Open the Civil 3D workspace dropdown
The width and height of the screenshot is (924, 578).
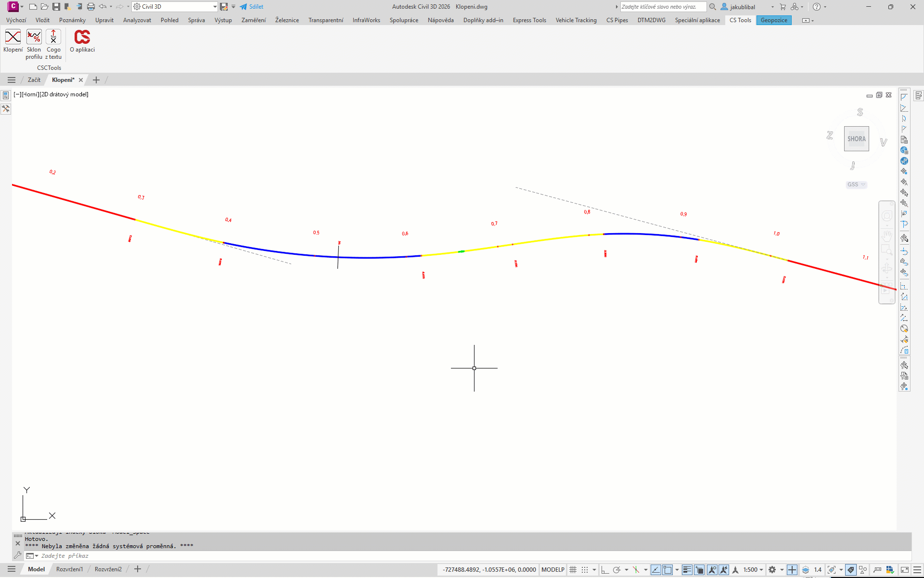(215, 7)
